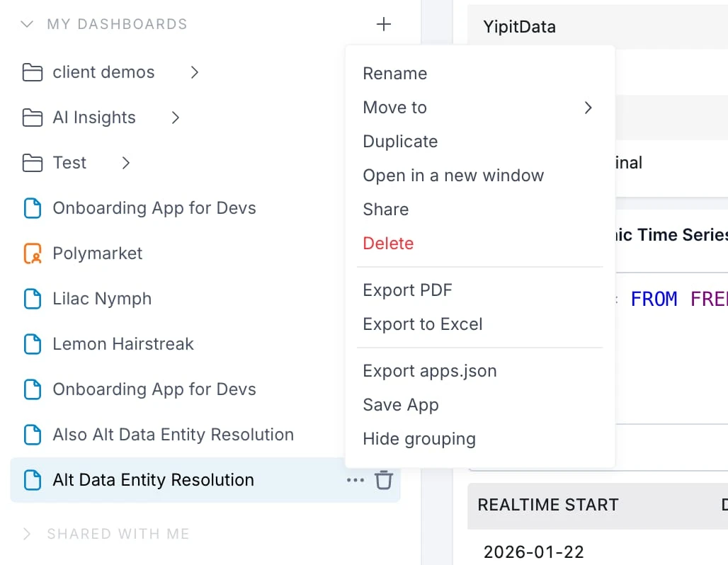
Task: Click the plus icon to create a new dashboard
Action: point(383,24)
